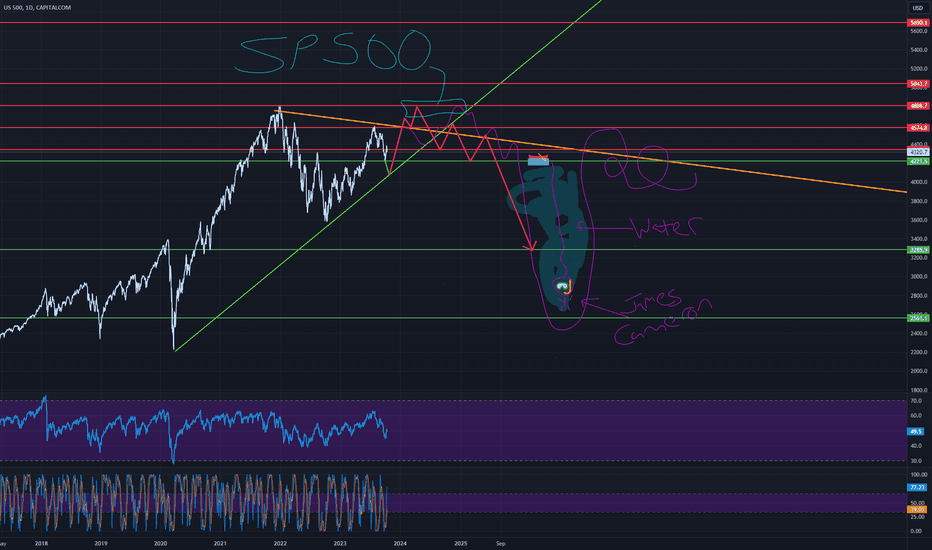The width and height of the screenshot is (932, 550).
Task: Click the 3600.0 tick on price scale
Action: tap(919, 220)
